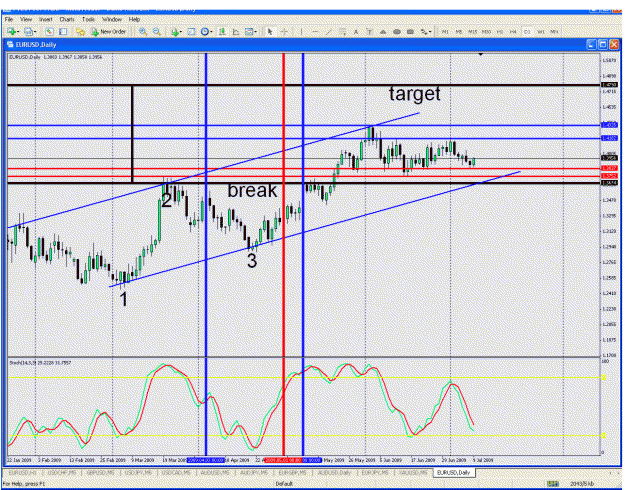
Task: Select the Rectangle shape tool
Action: 410,31
